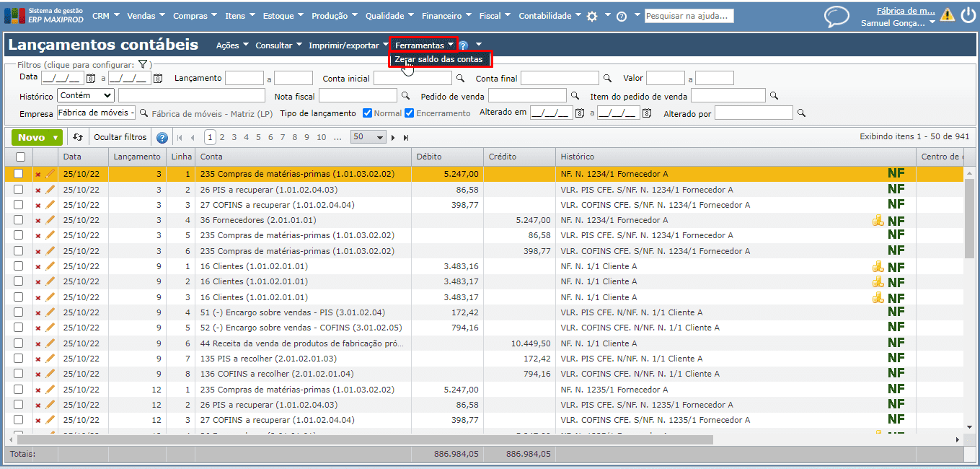Viewport: 980px width, 469px height.
Task: Open the warning alert triangle icon
Action: point(947,14)
